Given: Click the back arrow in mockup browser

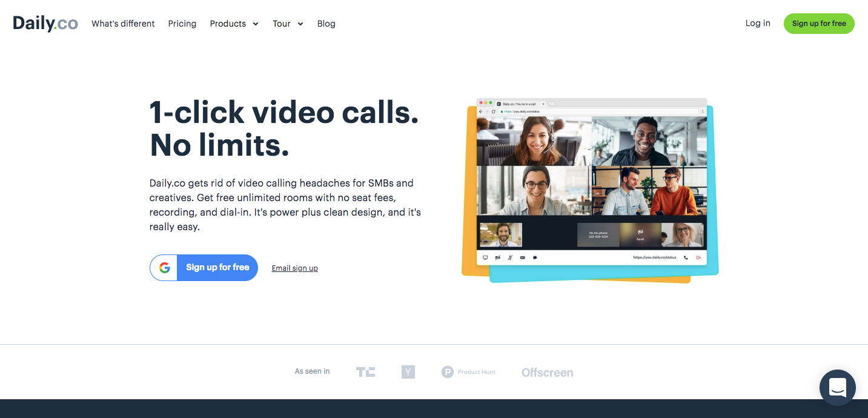Looking at the screenshot, I should 481,111.
